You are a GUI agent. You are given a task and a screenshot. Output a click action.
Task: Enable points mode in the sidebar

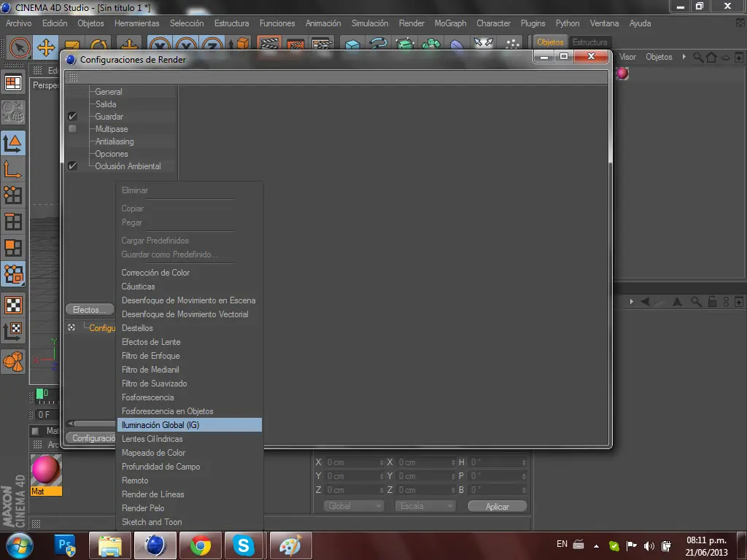click(13, 195)
